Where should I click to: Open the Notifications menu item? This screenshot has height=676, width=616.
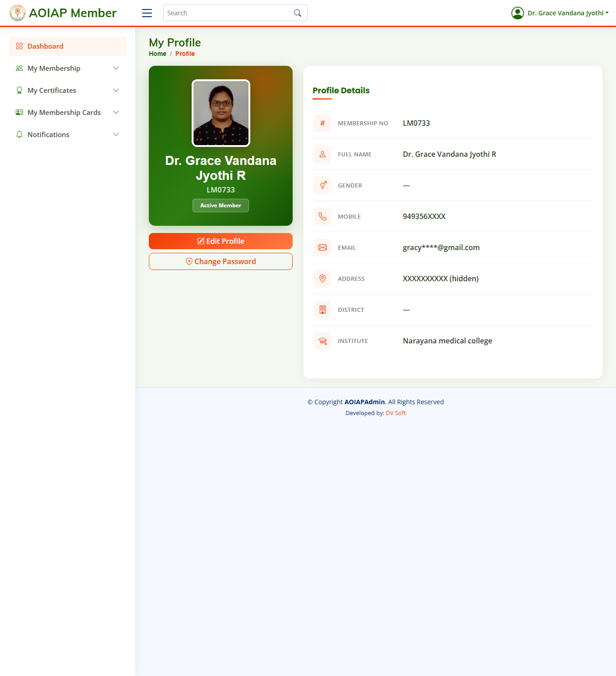(x=68, y=134)
